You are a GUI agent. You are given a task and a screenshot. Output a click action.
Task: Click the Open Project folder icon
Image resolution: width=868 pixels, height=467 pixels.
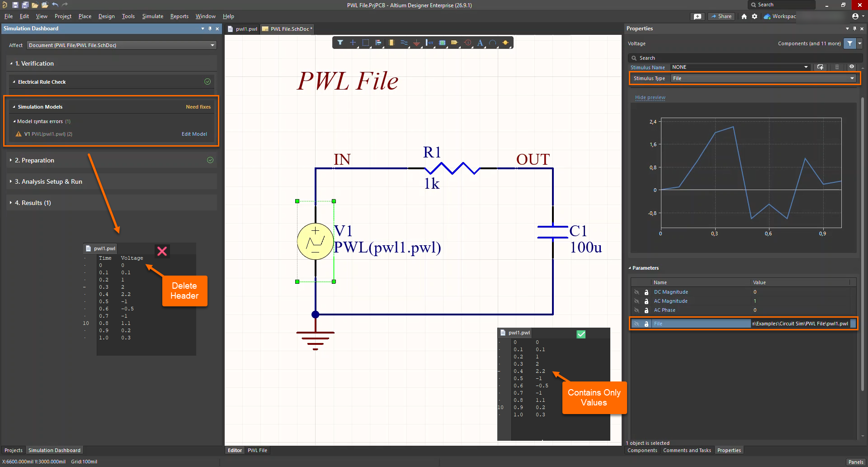coord(45,5)
